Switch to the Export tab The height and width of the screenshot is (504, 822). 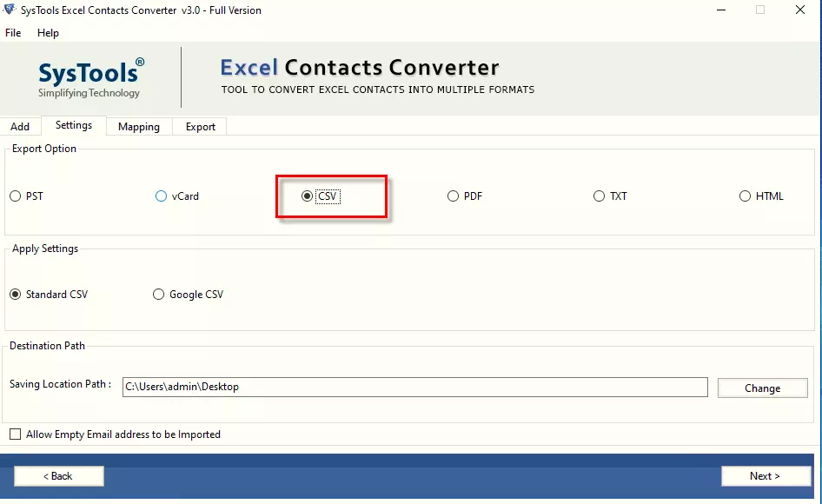click(200, 126)
